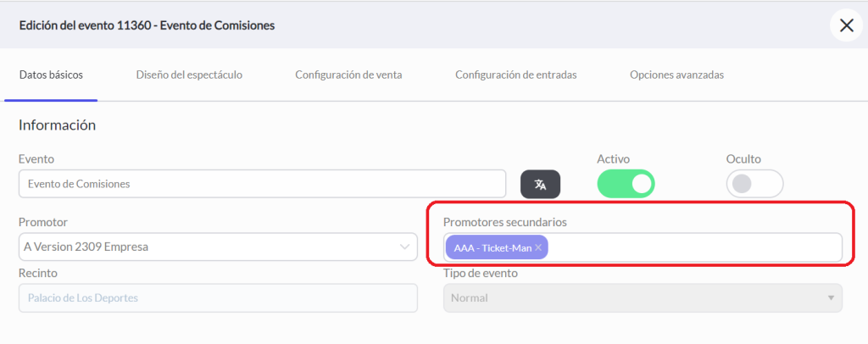The image size is (868, 344).
Task: Click the event title header text
Action: [x=147, y=25]
